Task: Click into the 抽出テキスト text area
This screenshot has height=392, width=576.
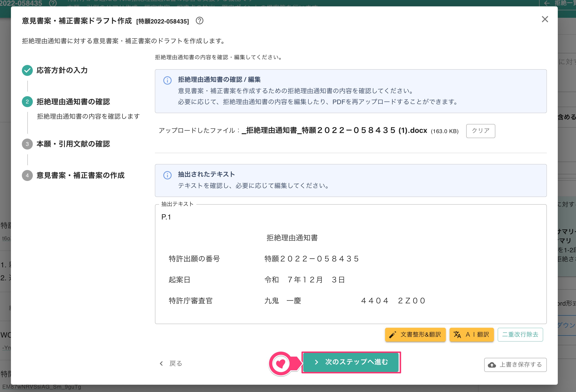Action: pos(350,264)
